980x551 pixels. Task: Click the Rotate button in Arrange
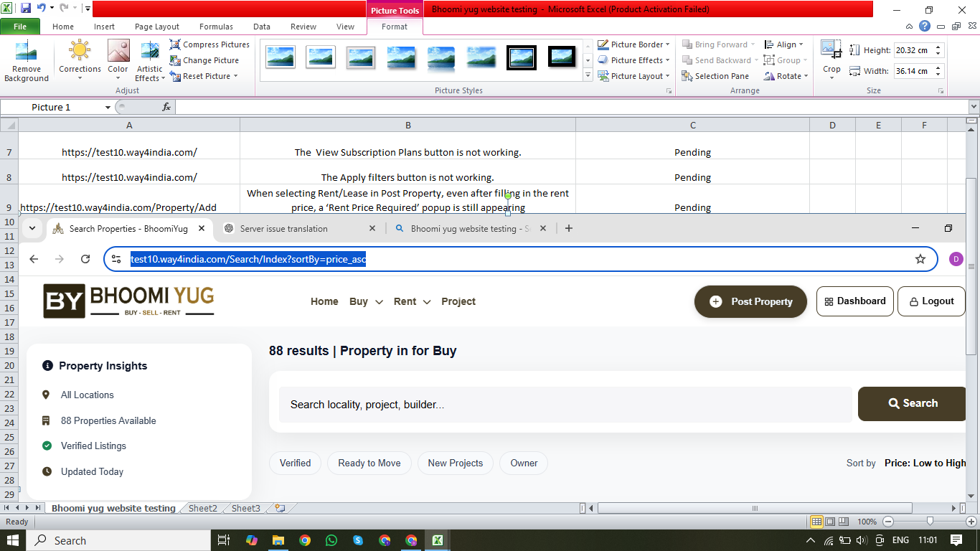pyautogui.click(x=786, y=76)
